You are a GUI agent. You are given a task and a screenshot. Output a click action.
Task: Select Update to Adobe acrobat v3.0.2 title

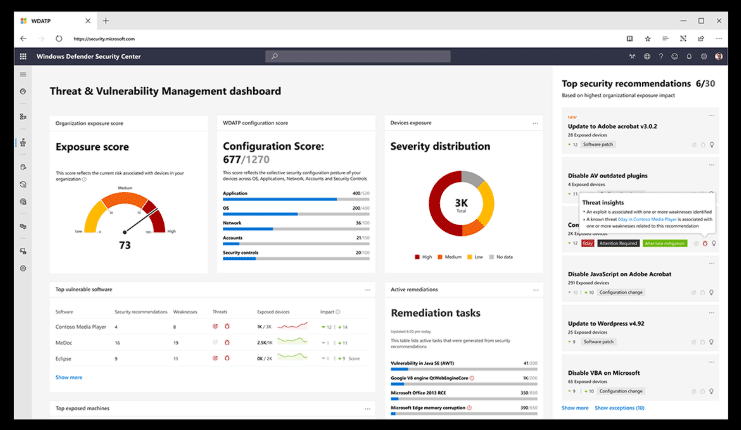point(612,126)
